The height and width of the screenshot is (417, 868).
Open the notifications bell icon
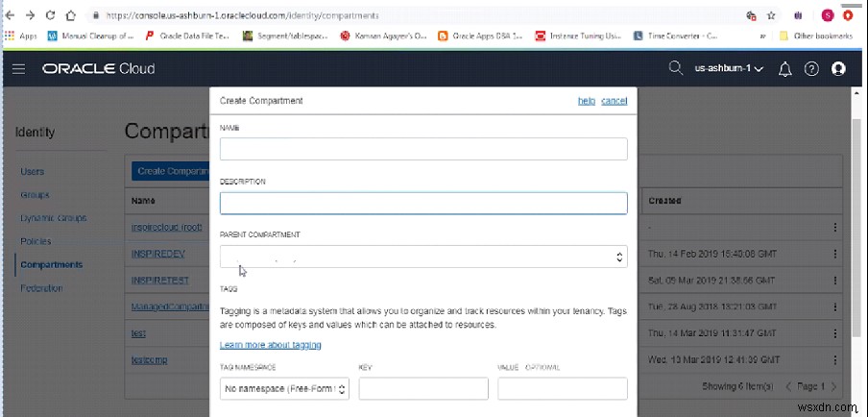(785, 69)
